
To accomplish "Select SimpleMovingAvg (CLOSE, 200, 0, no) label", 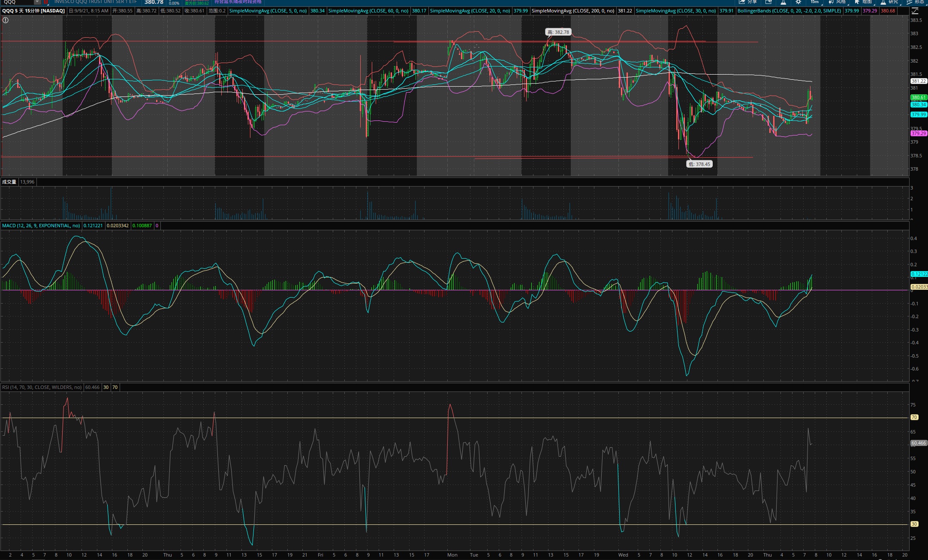I will click(x=573, y=11).
